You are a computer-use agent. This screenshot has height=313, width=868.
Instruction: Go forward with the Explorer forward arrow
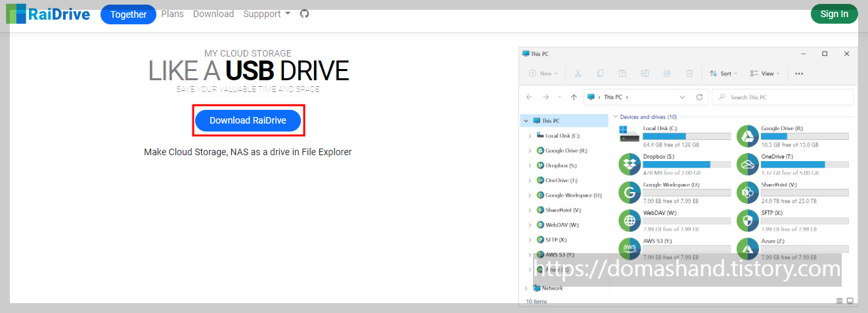(545, 97)
